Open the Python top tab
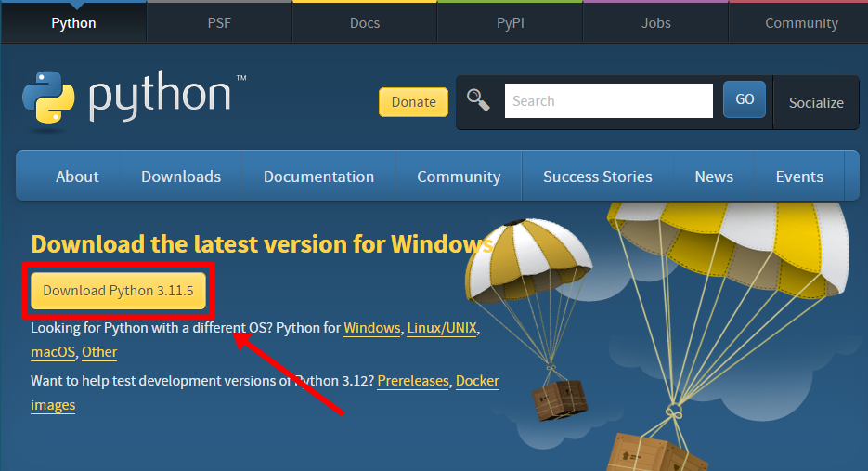The height and width of the screenshot is (471, 868). (73, 22)
